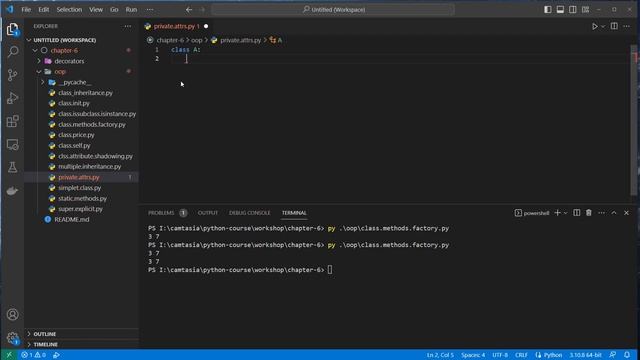The height and width of the screenshot is (360, 640).
Task: Open Source Control view
Action: pyautogui.click(x=13, y=75)
